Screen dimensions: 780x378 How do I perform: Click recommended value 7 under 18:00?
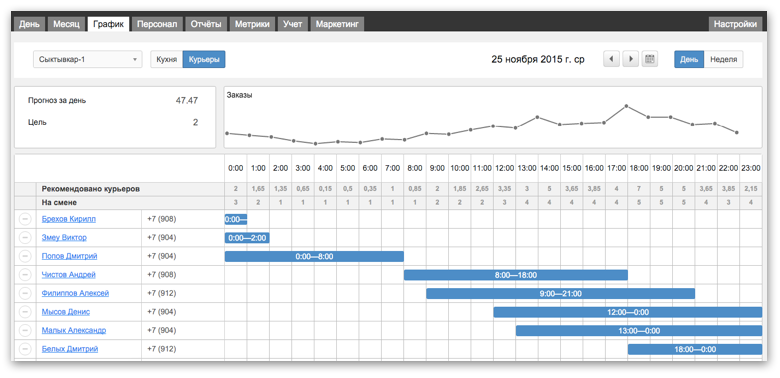tap(639, 189)
